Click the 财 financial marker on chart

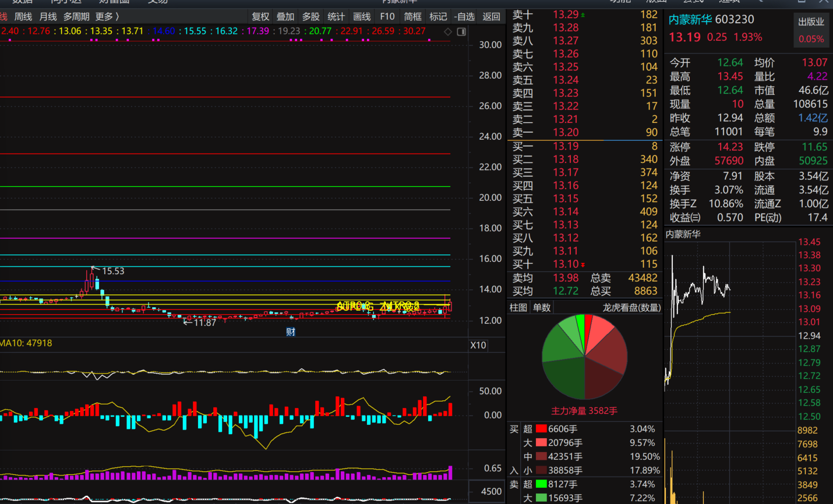(x=291, y=332)
